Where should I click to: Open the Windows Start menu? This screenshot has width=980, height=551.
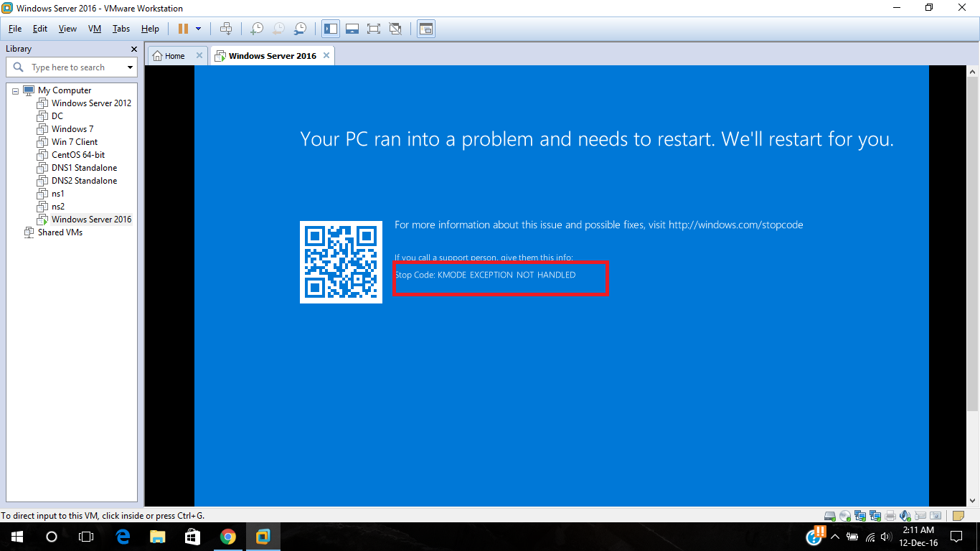pyautogui.click(x=17, y=537)
